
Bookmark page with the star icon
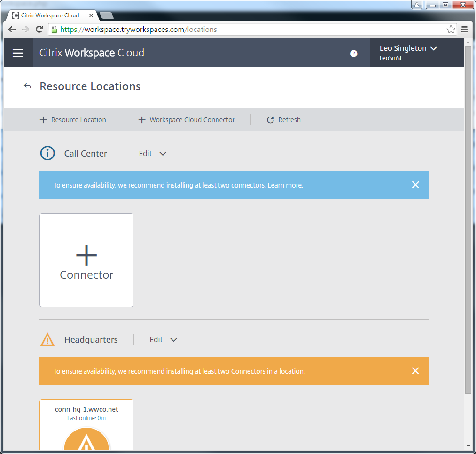tap(451, 30)
